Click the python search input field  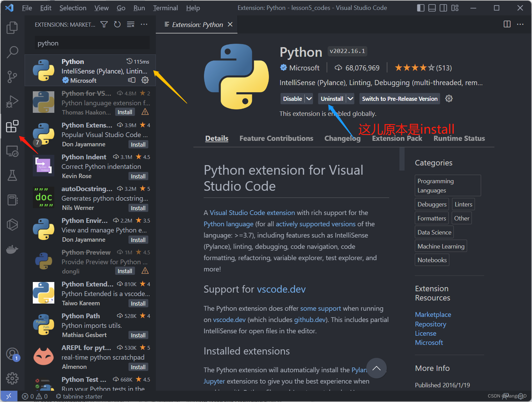[92, 43]
